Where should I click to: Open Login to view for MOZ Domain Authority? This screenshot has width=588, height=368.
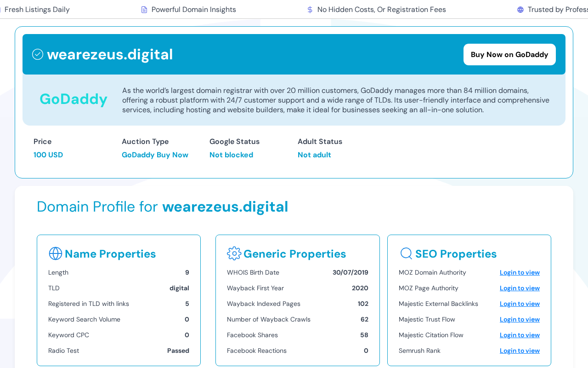(x=520, y=272)
